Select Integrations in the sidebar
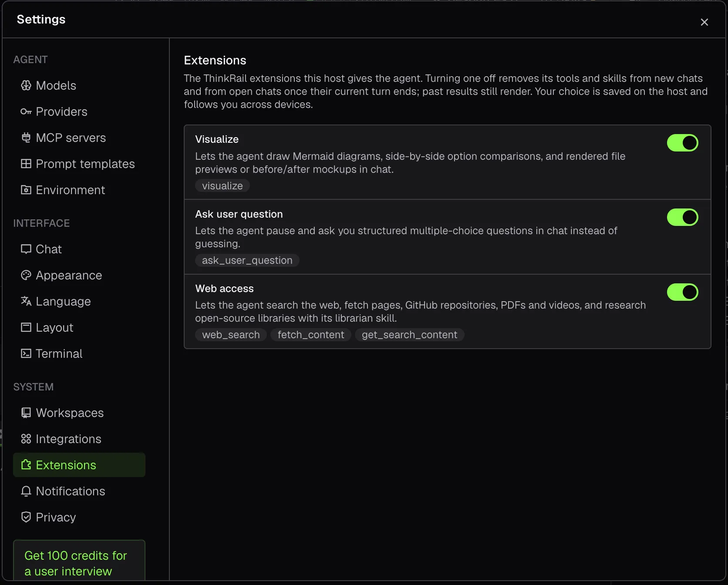The image size is (728, 585). click(79, 439)
